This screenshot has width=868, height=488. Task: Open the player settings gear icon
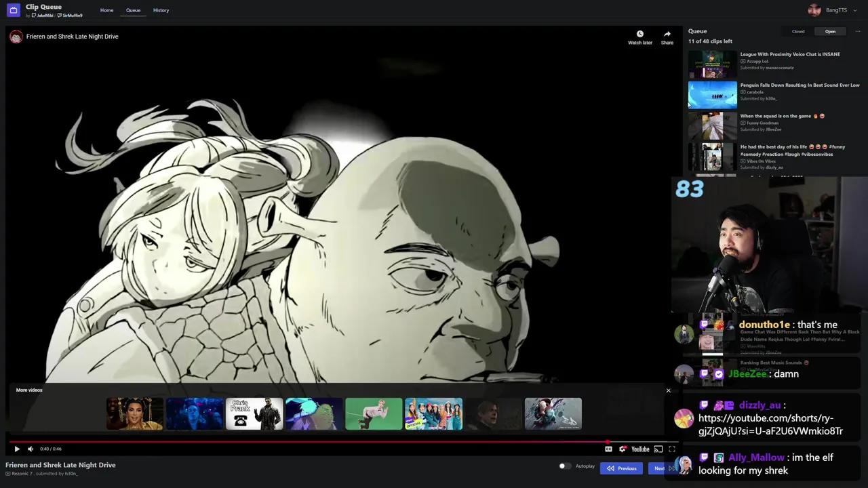tap(623, 449)
